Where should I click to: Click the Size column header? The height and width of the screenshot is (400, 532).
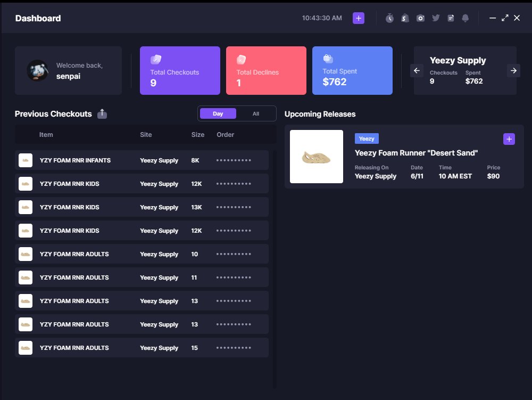198,135
